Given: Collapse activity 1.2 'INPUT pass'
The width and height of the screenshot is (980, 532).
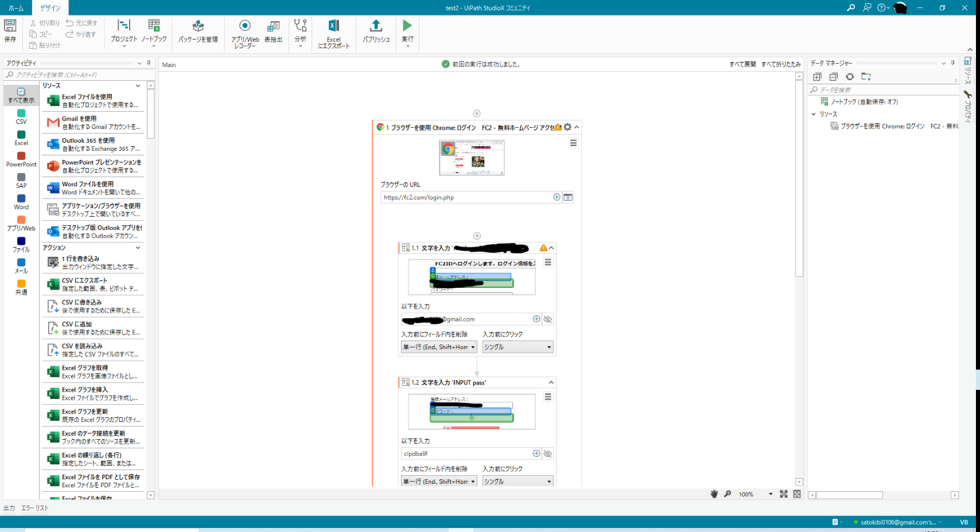Looking at the screenshot, I should [551, 382].
